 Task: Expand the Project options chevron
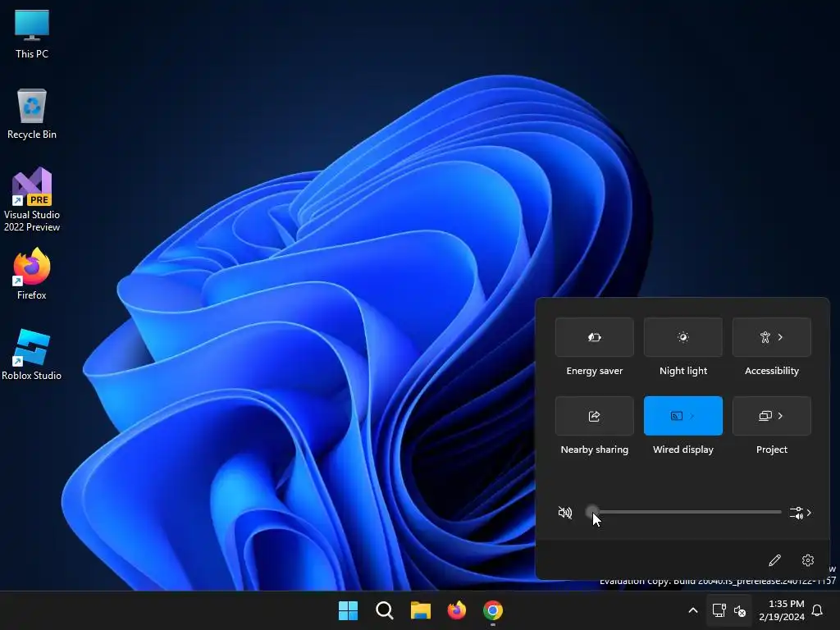click(781, 416)
